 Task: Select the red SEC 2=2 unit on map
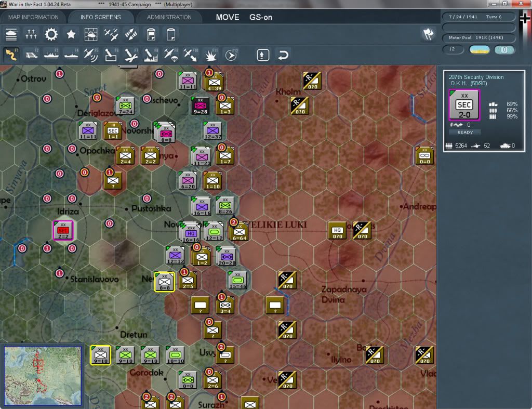63,230
